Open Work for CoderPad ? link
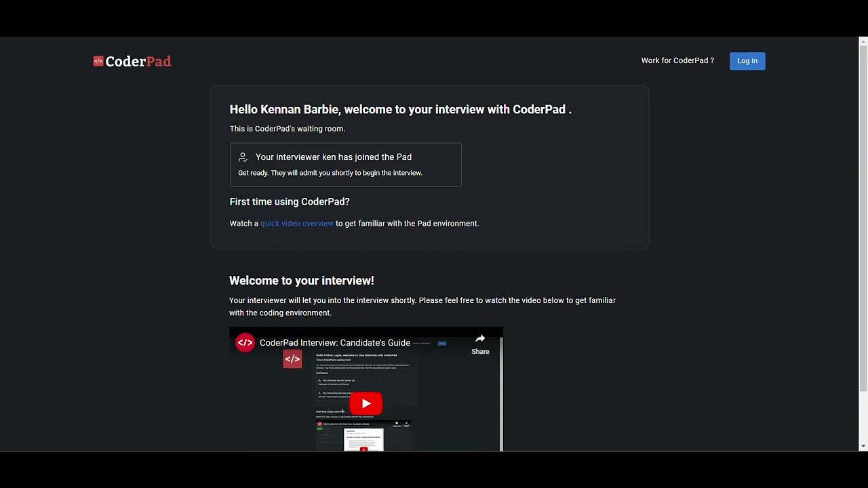The image size is (868, 488). (x=677, y=60)
